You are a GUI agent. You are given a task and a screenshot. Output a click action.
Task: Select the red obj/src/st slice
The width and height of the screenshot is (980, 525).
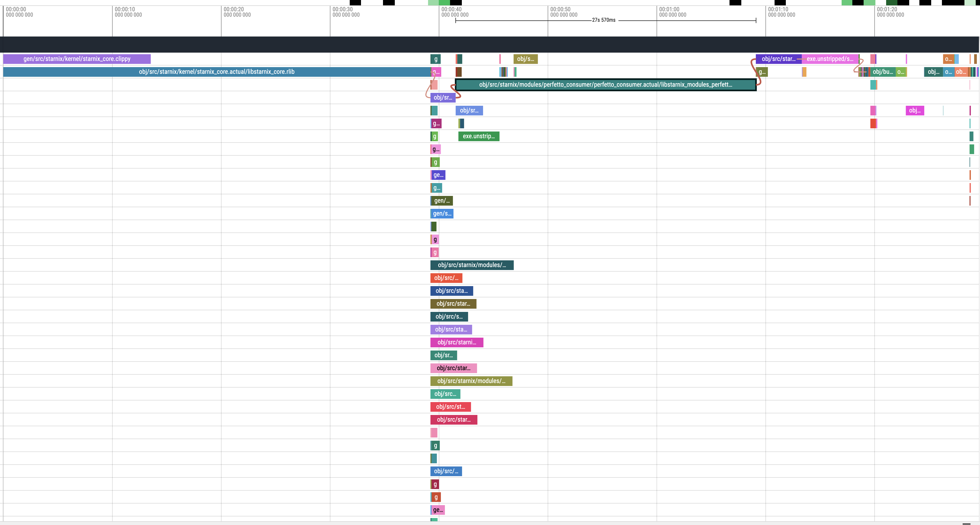450,407
